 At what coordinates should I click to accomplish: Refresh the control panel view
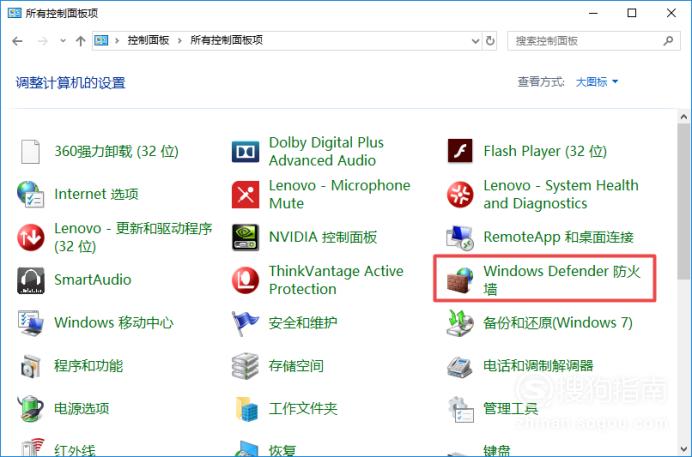coord(490,41)
